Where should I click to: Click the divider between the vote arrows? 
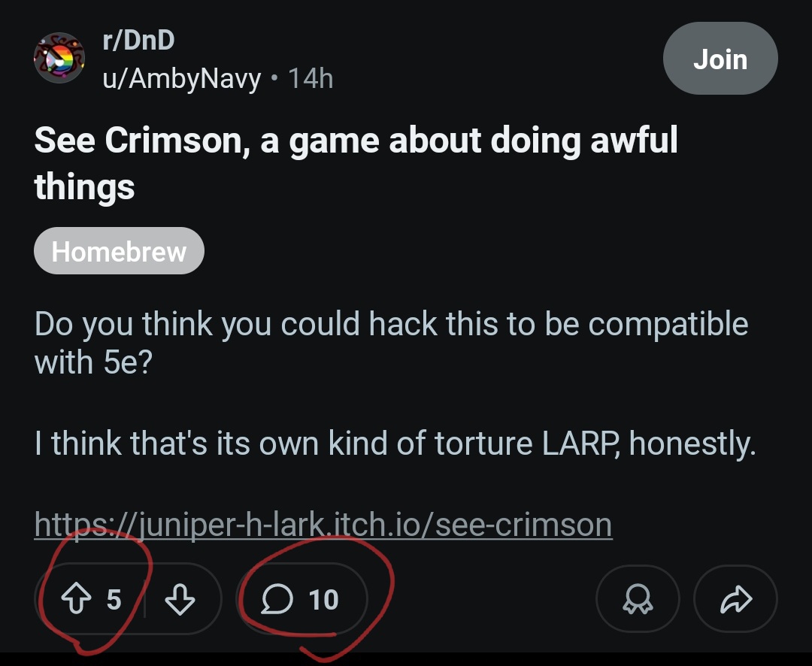pos(144,599)
